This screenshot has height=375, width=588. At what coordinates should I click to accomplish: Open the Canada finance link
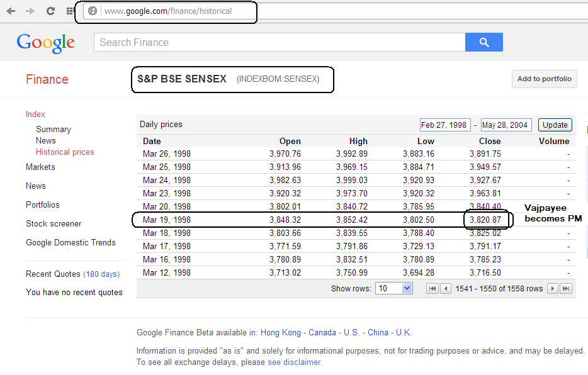(x=322, y=333)
